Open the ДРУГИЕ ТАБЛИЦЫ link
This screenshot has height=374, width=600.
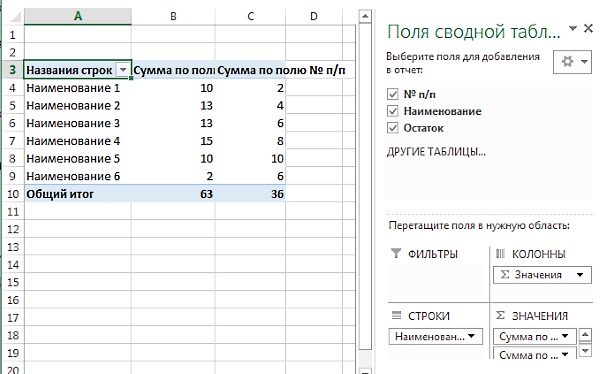point(436,152)
